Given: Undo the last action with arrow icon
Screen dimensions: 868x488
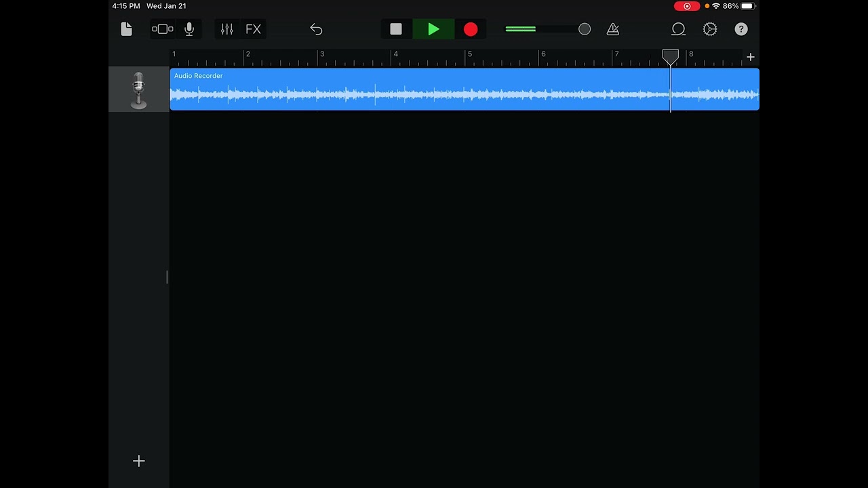Looking at the screenshot, I should (316, 29).
